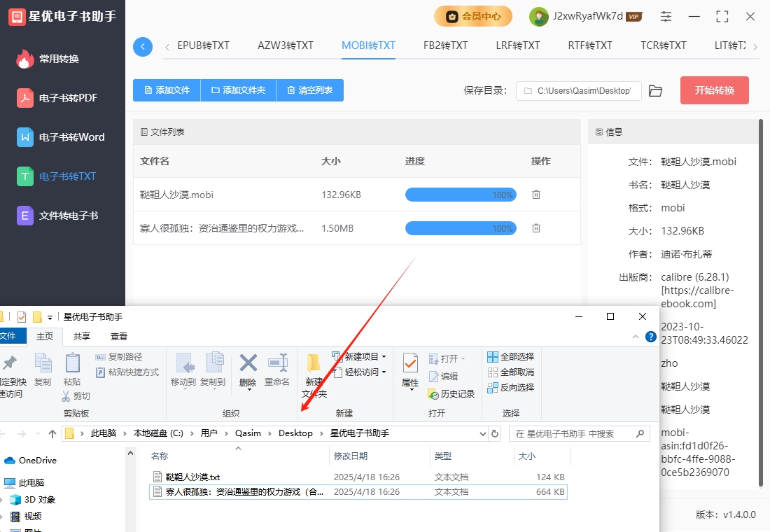Delete 鞑靼人沙漠.mobi row with trash icon
The image size is (770, 532).
(x=535, y=195)
